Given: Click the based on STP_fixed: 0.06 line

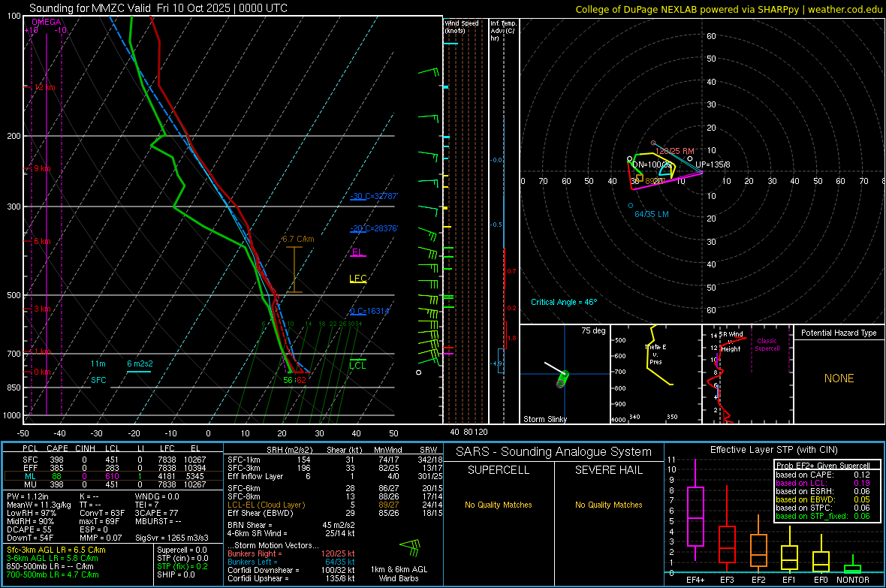Looking at the screenshot, I should (x=823, y=516).
